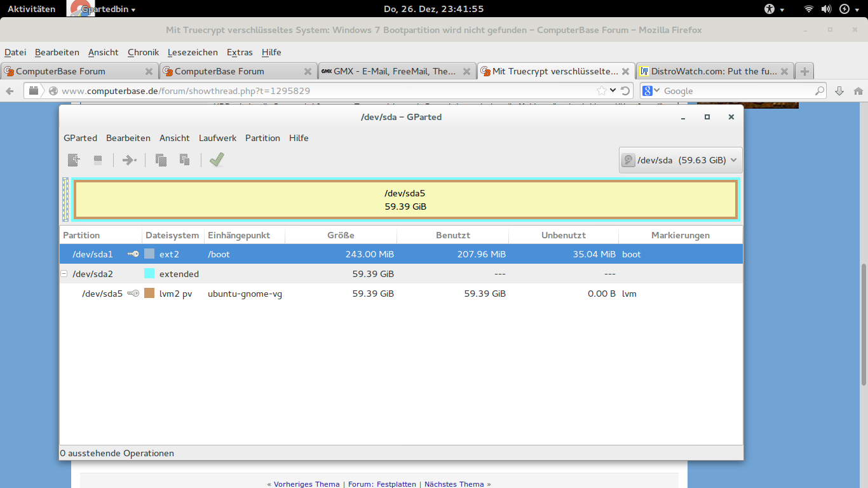This screenshot has height=488, width=868.
Task: Open the Laufwerk menu
Action: click(x=217, y=138)
